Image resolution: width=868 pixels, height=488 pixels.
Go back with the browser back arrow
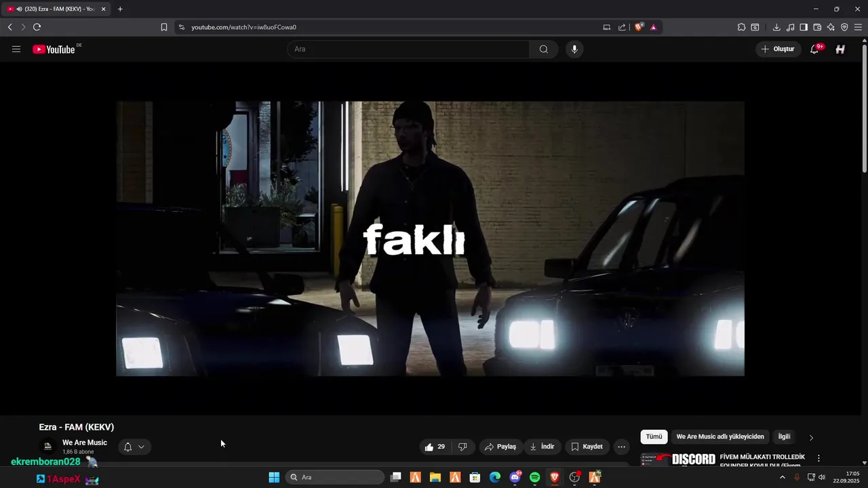(x=9, y=27)
